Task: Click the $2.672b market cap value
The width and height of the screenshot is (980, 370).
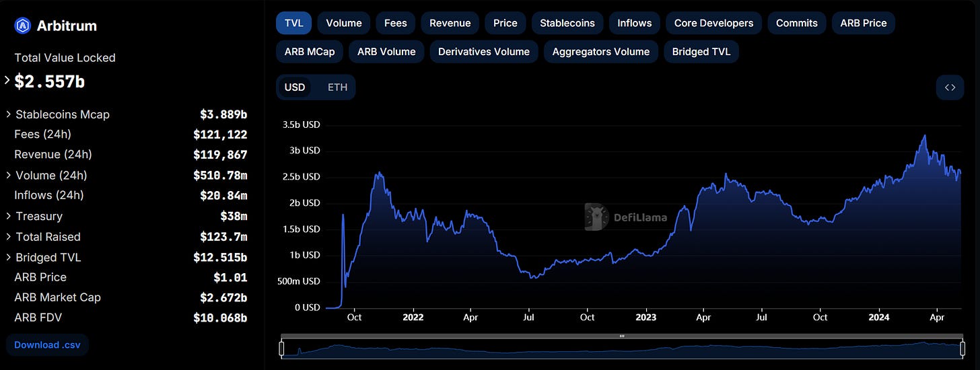Action: coord(223,297)
